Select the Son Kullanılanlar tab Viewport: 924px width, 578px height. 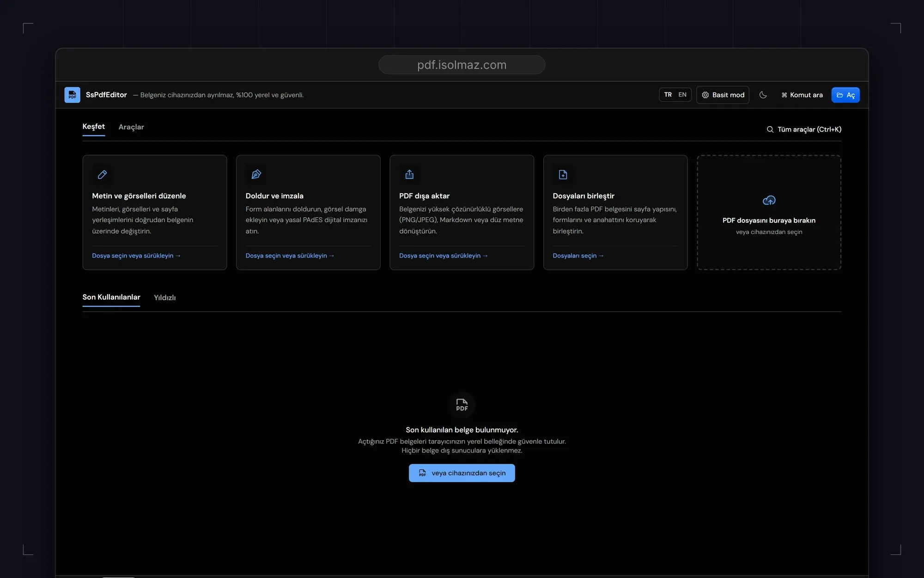tap(111, 297)
